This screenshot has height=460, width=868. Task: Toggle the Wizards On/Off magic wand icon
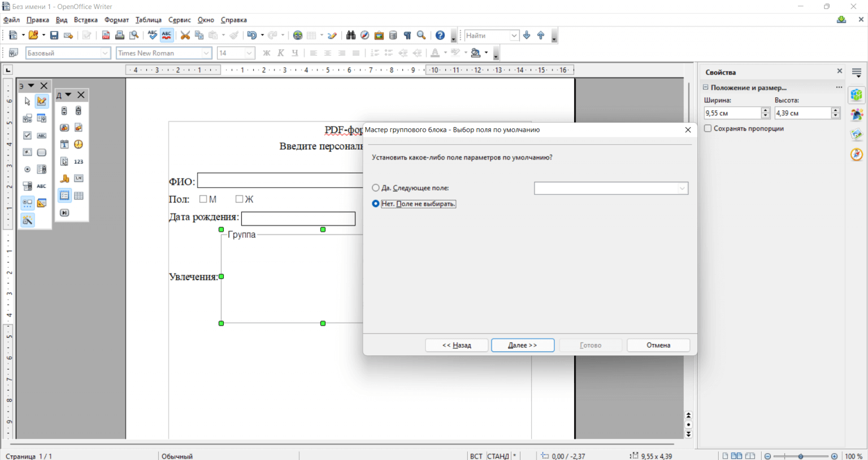pyautogui.click(x=27, y=220)
